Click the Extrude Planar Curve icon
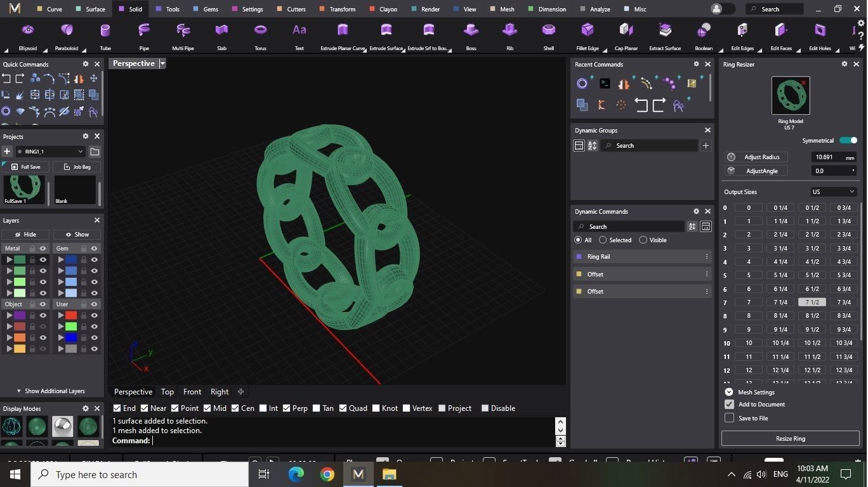868x487 pixels. (343, 30)
